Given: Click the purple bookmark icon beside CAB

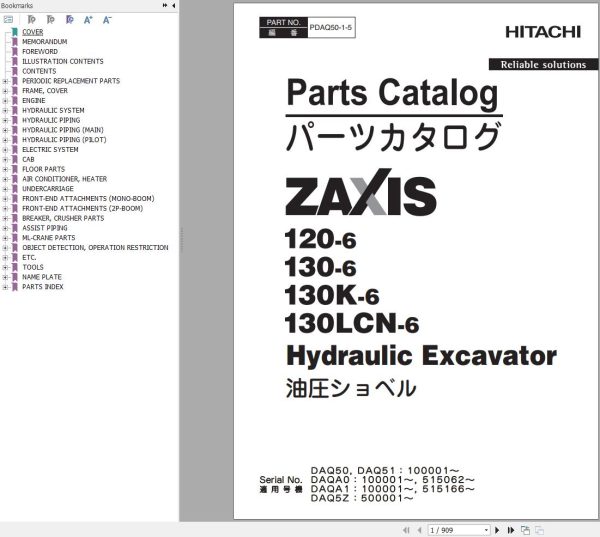Looking at the screenshot, I should (x=15, y=160).
